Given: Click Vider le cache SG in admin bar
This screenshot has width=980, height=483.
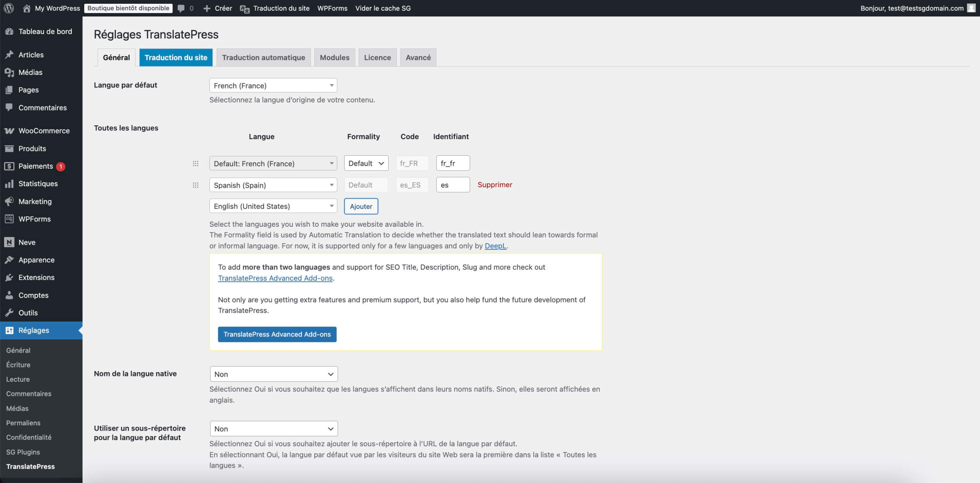Looking at the screenshot, I should pyautogui.click(x=383, y=8).
